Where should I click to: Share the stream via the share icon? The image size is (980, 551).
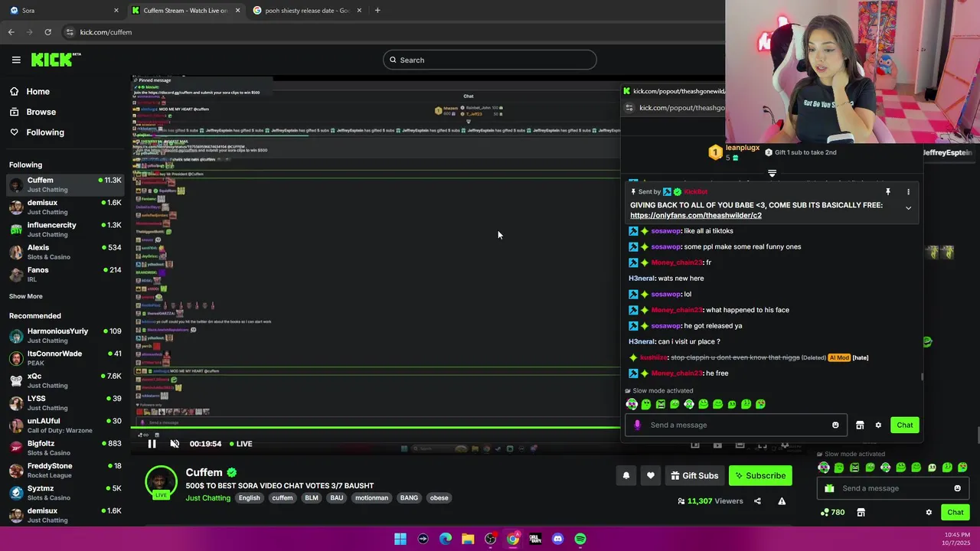[757, 501]
